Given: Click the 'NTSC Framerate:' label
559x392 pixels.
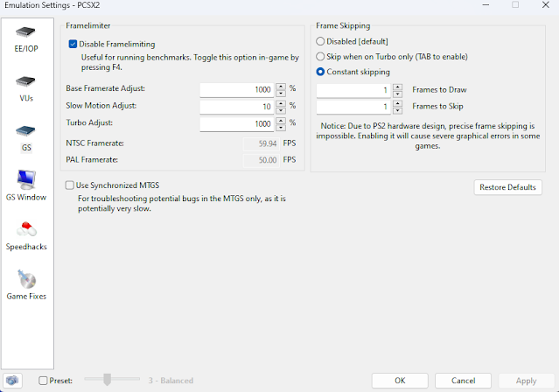Looking at the screenshot, I should pos(94,143).
